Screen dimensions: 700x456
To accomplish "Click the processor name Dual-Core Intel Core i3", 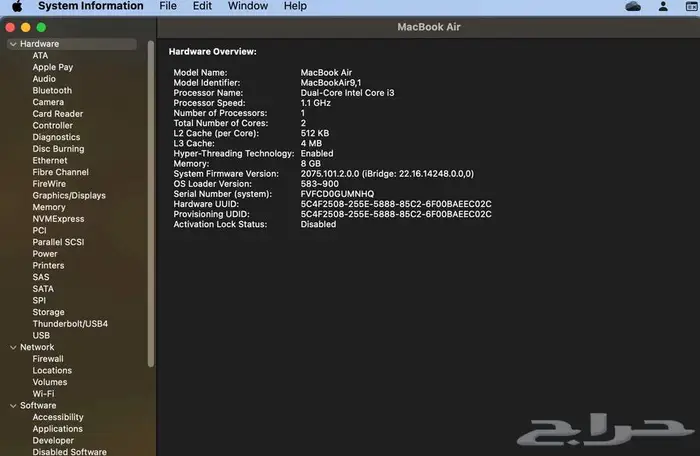I will click(347, 93).
